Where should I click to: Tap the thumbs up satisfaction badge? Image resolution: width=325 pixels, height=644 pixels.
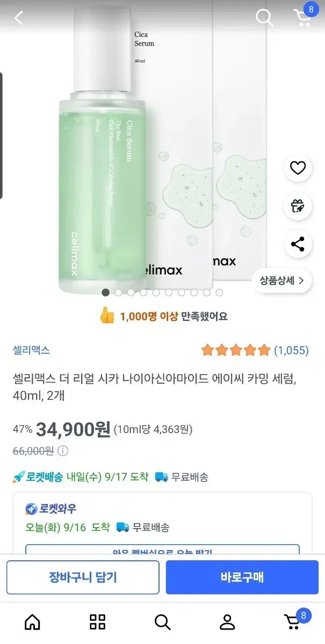(x=162, y=316)
